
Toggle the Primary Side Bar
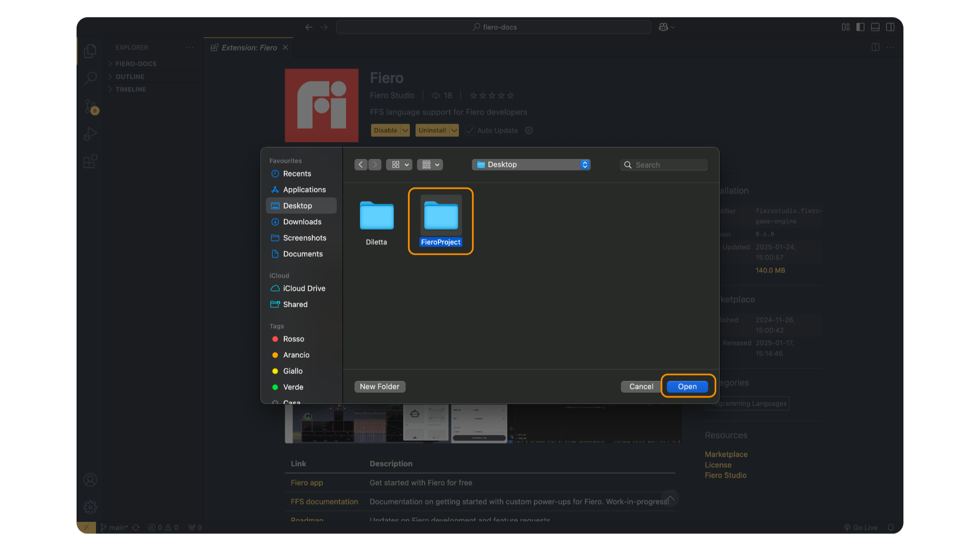click(861, 27)
